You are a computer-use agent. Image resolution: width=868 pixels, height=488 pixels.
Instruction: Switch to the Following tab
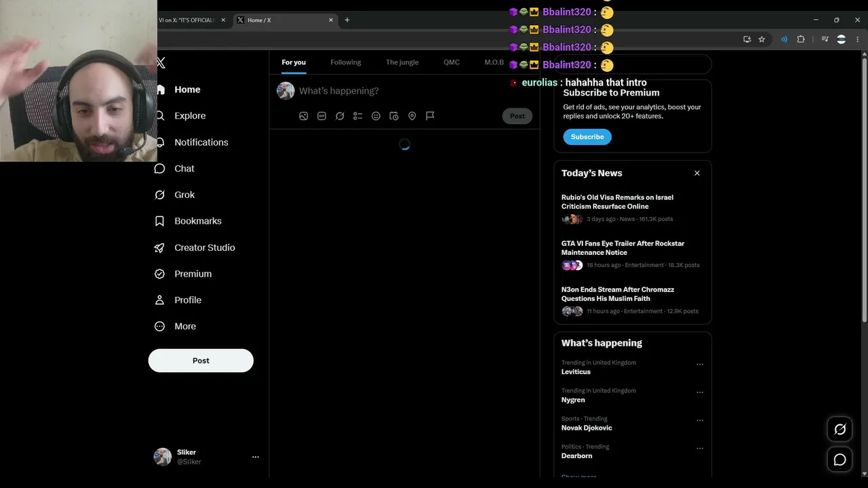[x=346, y=62]
